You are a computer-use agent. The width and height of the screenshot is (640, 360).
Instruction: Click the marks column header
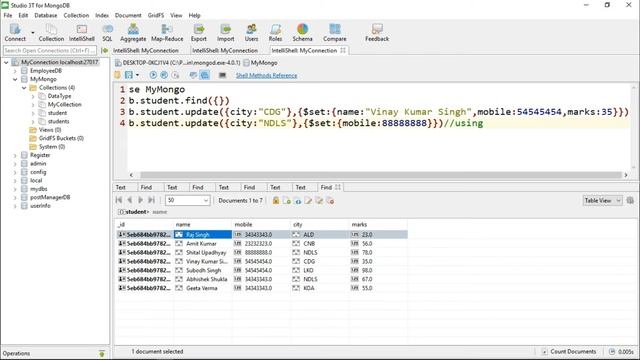[359, 224]
